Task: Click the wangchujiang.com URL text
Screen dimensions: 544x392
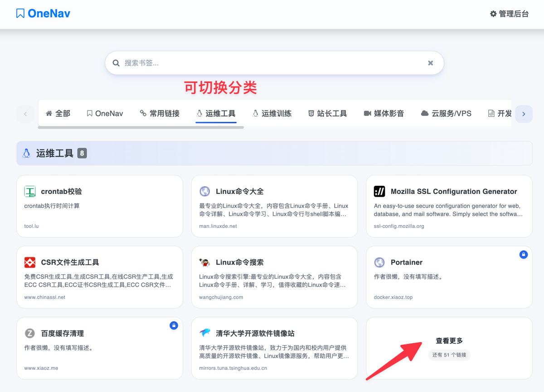Action: (x=221, y=297)
